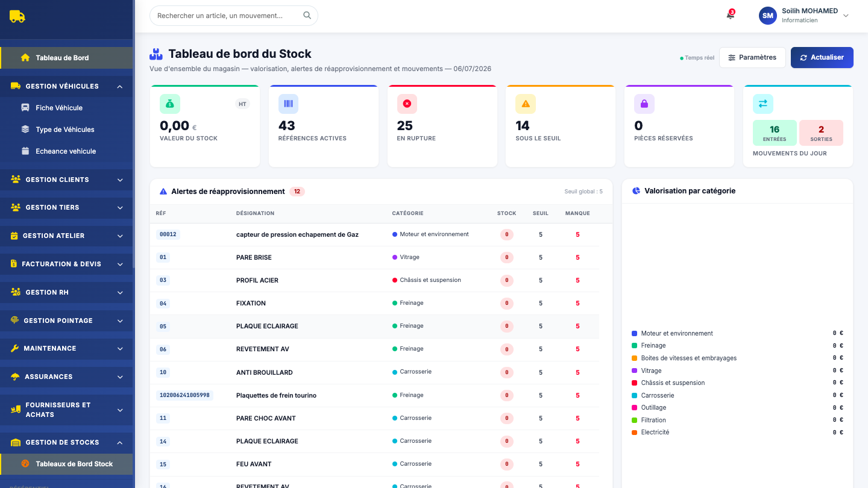
Task: Collapse the Gestion Véhicules section
Action: click(66, 87)
